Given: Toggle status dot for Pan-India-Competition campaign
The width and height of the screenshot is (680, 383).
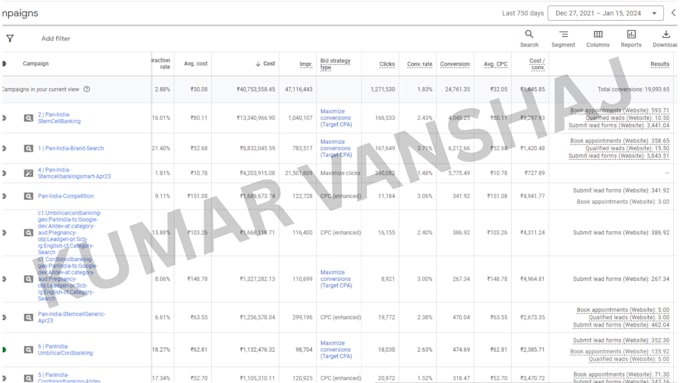Looking at the screenshot, I should pyautogui.click(x=4, y=196).
